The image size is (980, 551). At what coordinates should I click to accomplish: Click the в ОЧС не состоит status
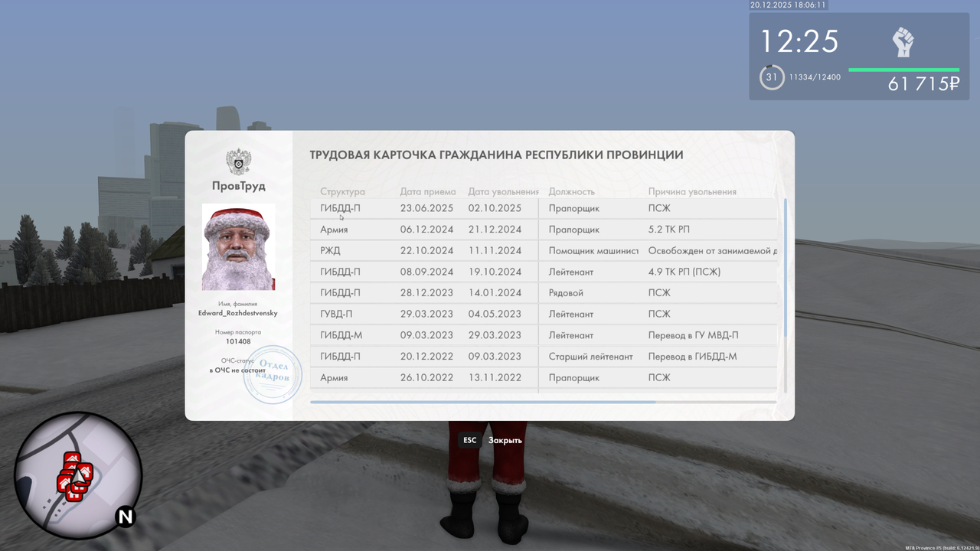[x=237, y=370]
